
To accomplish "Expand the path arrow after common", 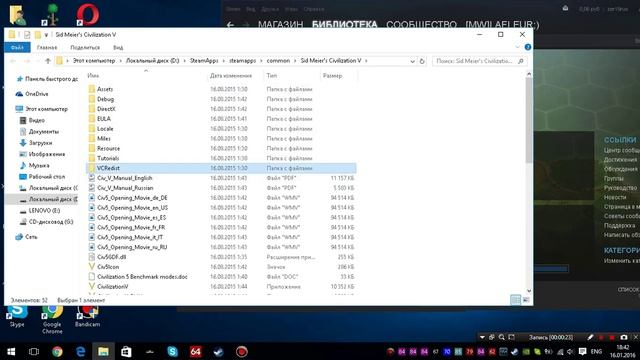I will click(x=295, y=61).
